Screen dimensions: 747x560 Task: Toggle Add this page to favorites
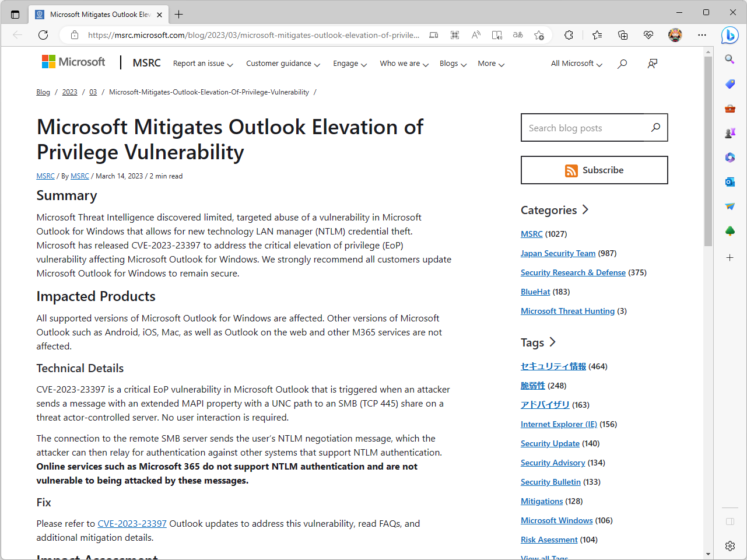[x=539, y=35]
